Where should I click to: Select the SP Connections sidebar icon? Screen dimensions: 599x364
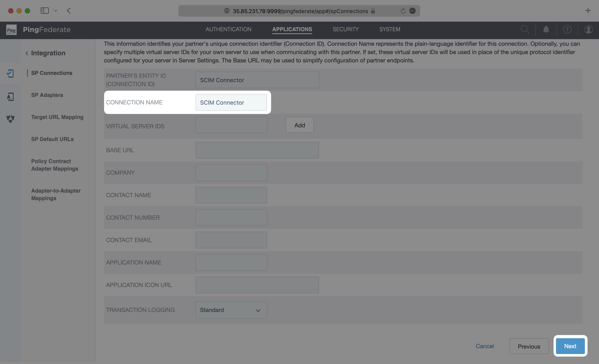10,73
